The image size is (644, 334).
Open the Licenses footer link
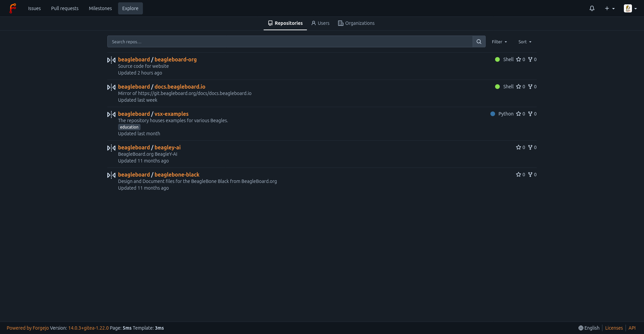[614, 328]
